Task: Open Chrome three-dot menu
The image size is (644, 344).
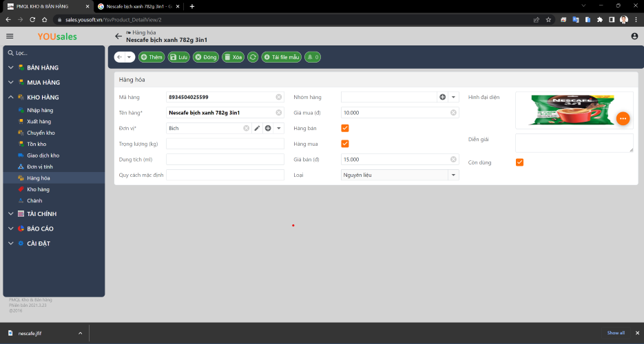Action: pyautogui.click(x=636, y=20)
